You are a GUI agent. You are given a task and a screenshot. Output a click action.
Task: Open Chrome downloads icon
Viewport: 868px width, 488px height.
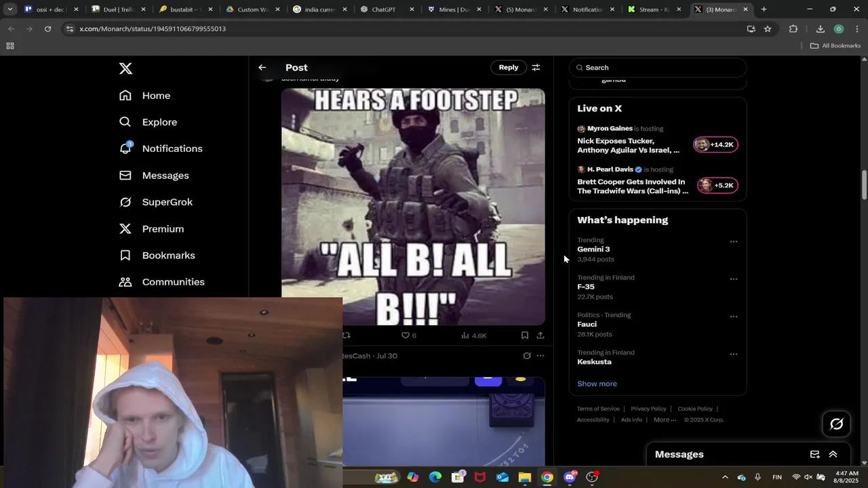pos(820,29)
